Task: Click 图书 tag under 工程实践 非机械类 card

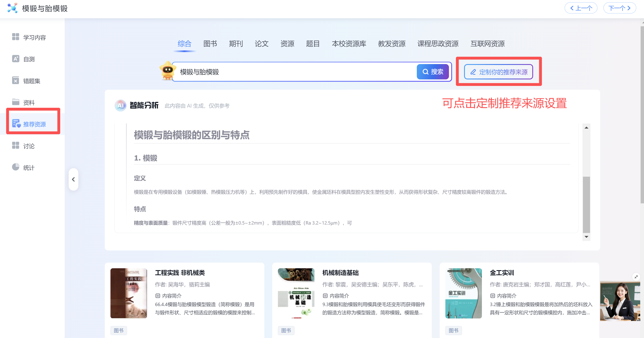Action: (x=118, y=330)
